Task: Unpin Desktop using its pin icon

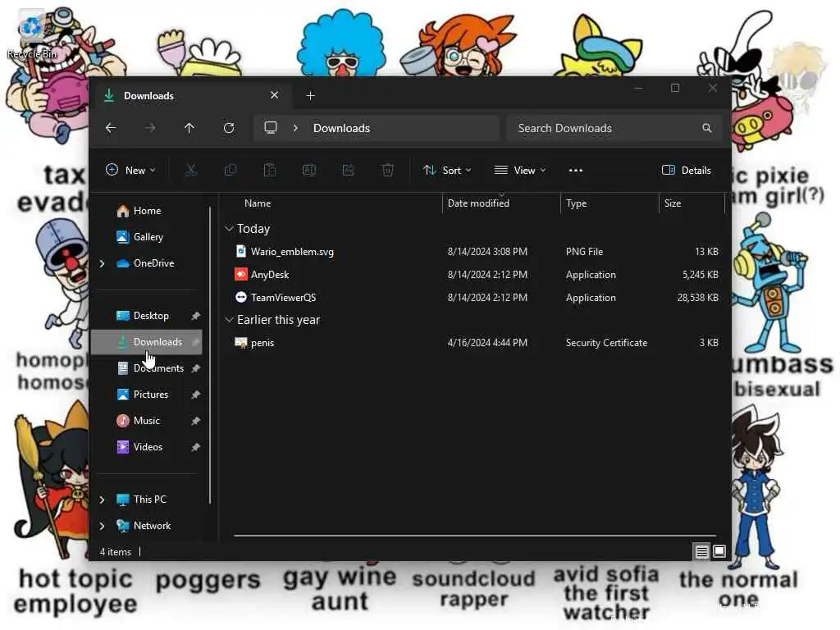Action: (x=195, y=316)
